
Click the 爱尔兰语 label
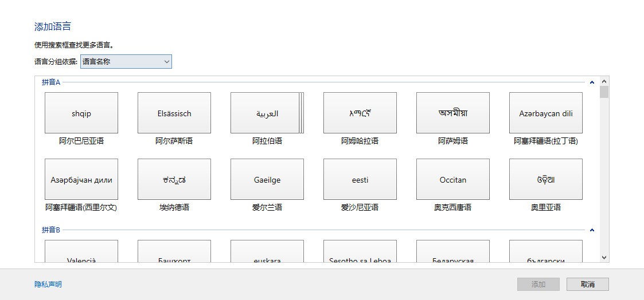click(267, 207)
